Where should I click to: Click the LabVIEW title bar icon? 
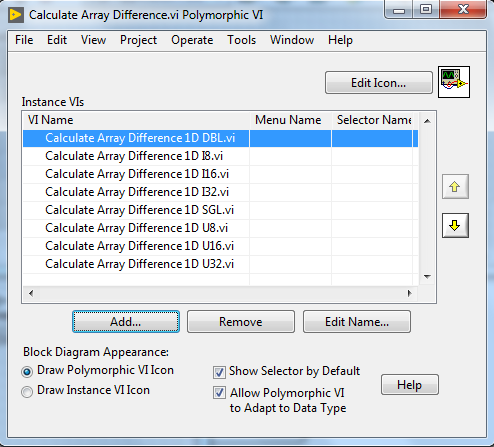[x=16, y=15]
